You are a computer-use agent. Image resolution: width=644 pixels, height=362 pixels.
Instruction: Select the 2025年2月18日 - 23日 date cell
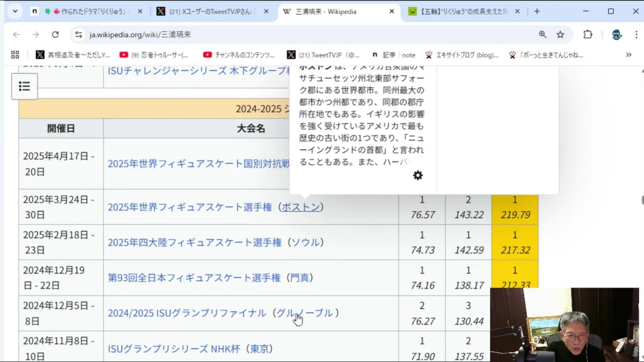(x=61, y=242)
